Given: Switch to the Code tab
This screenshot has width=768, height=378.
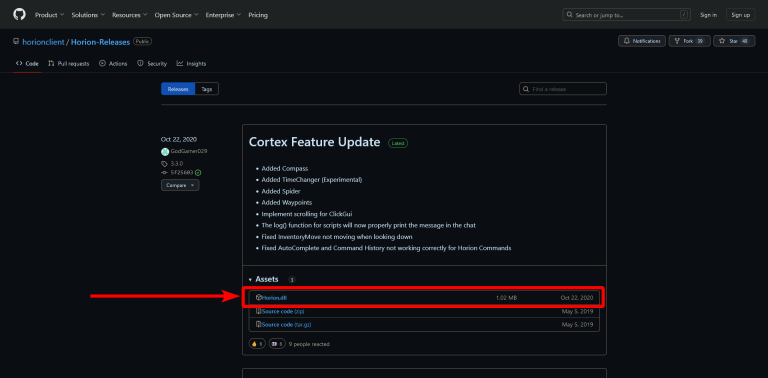Looking at the screenshot, I should [27, 64].
